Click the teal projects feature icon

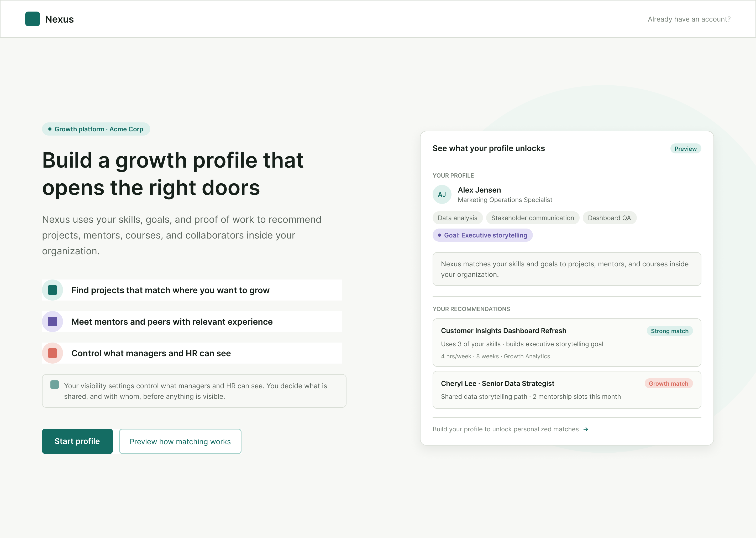tap(52, 290)
